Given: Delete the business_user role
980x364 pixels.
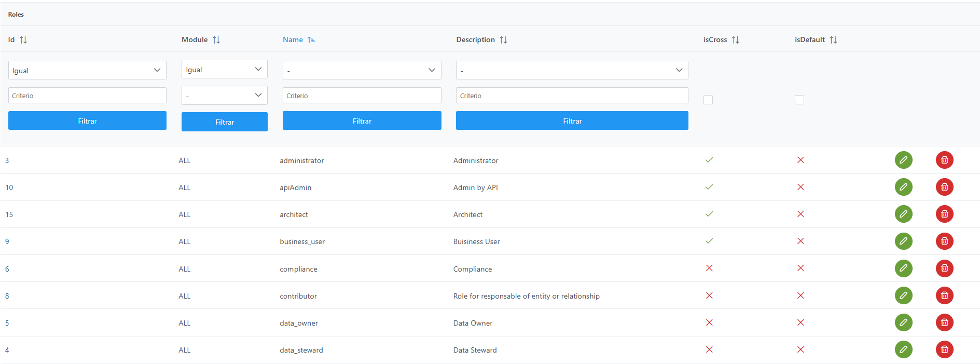Looking at the screenshot, I should (944, 241).
